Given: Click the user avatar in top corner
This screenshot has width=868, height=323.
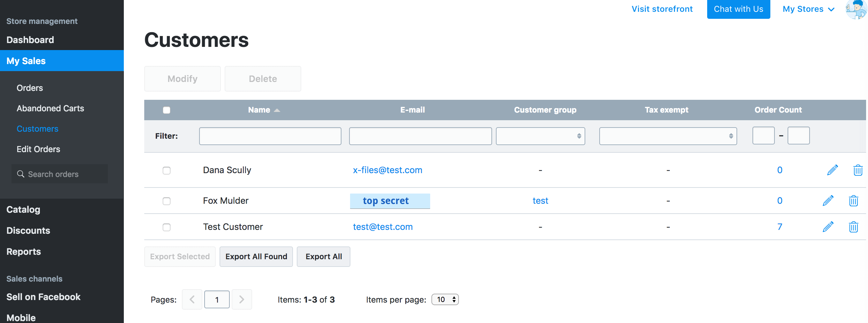Looking at the screenshot, I should coord(856,9).
